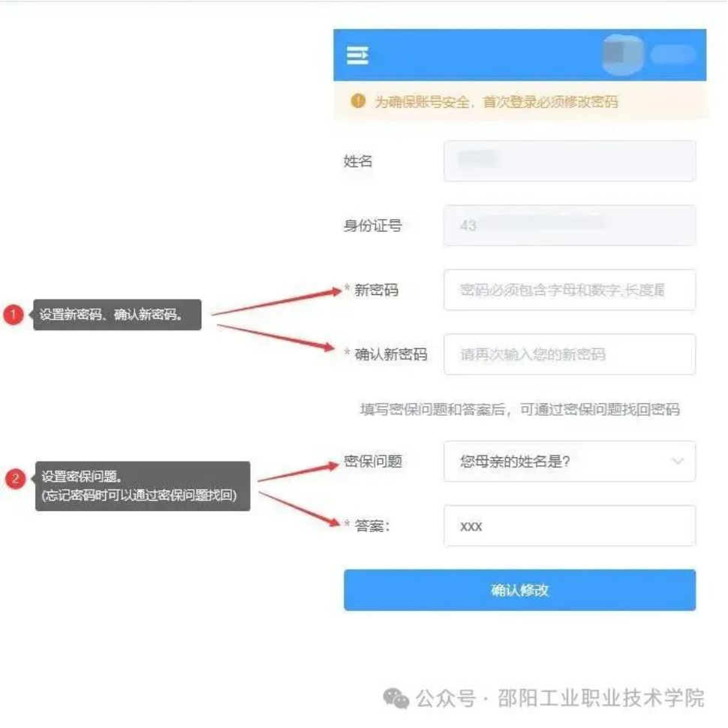Click the security notice about 首次登录必须修改密码
Image resolution: width=728 pixels, height=728 pixels.
coord(496,101)
